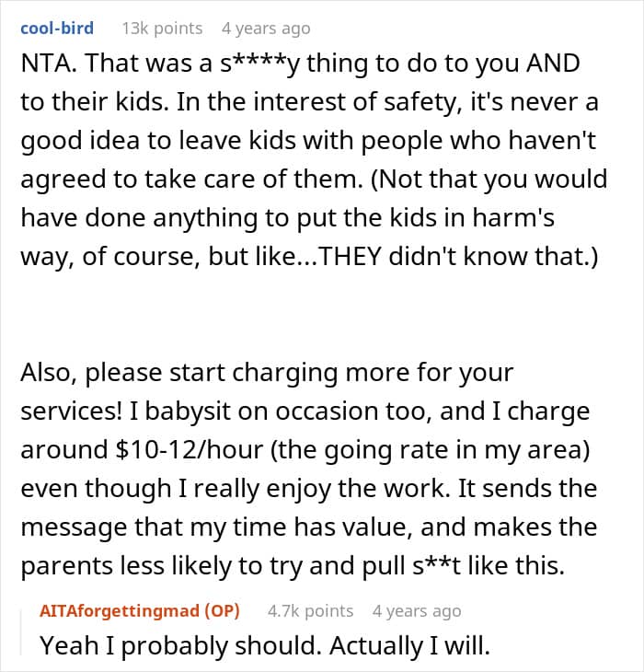Click the 4.7k points score

310,610
